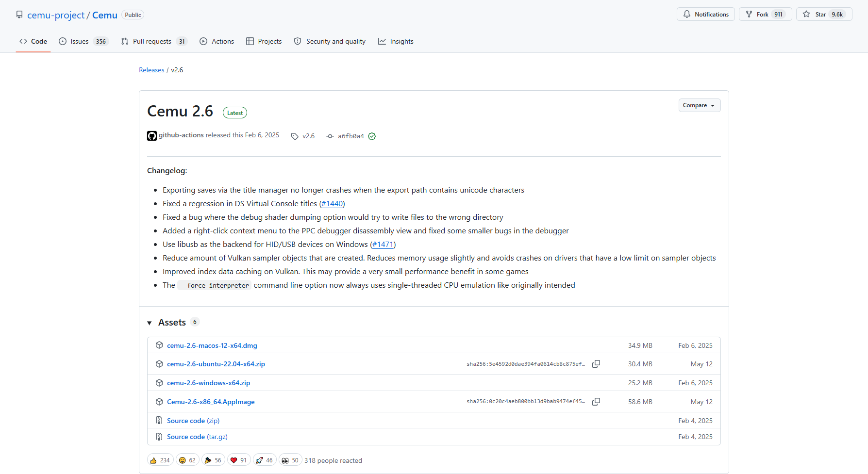Click the '318 people reacted' text
868x474 pixels.
(x=333, y=460)
